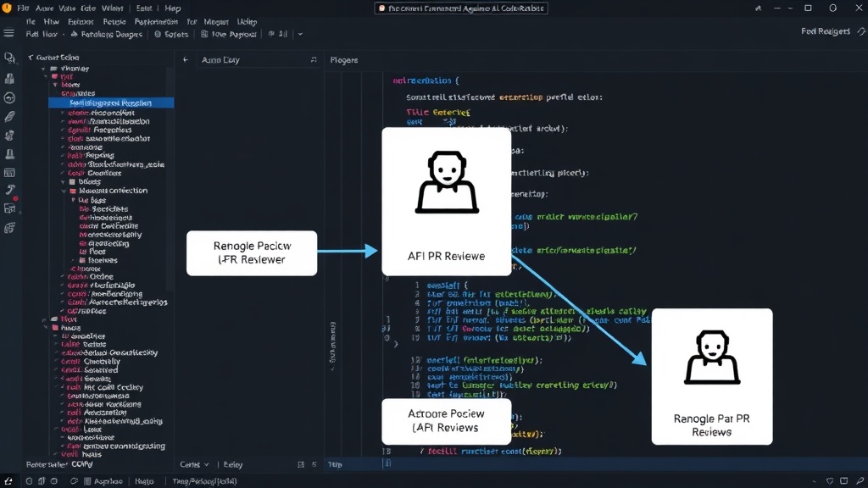Click the 'Fed Reaigers' button at top right

click(825, 31)
